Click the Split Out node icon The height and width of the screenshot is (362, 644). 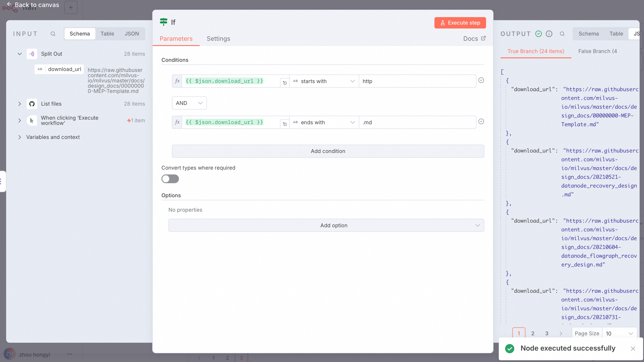32,54
